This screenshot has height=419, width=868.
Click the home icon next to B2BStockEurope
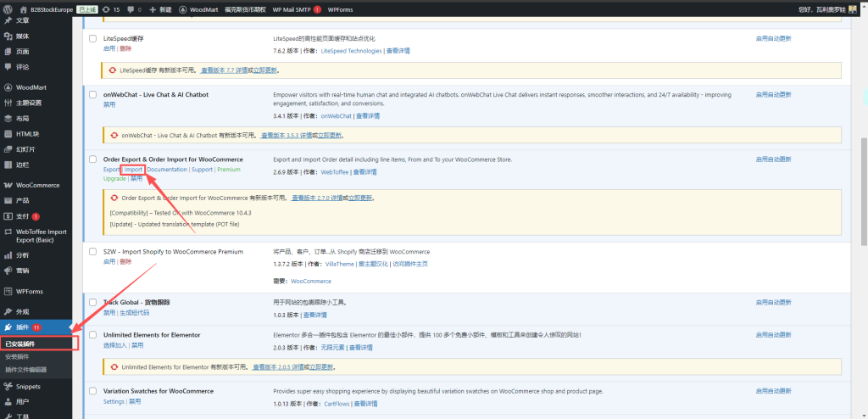pyautogui.click(x=23, y=9)
